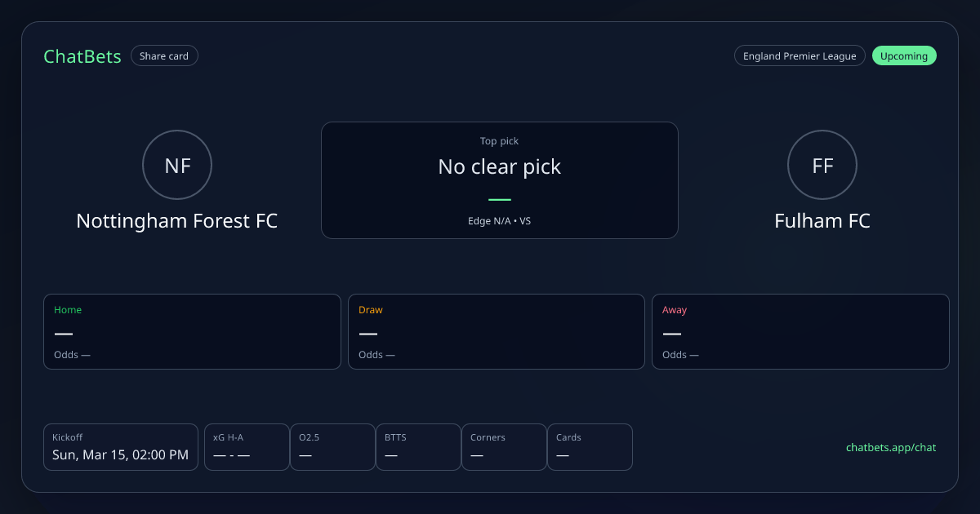The image size is (980, 514).
Task: Click the ChatBets logo
Action: (x=82, y=56)
